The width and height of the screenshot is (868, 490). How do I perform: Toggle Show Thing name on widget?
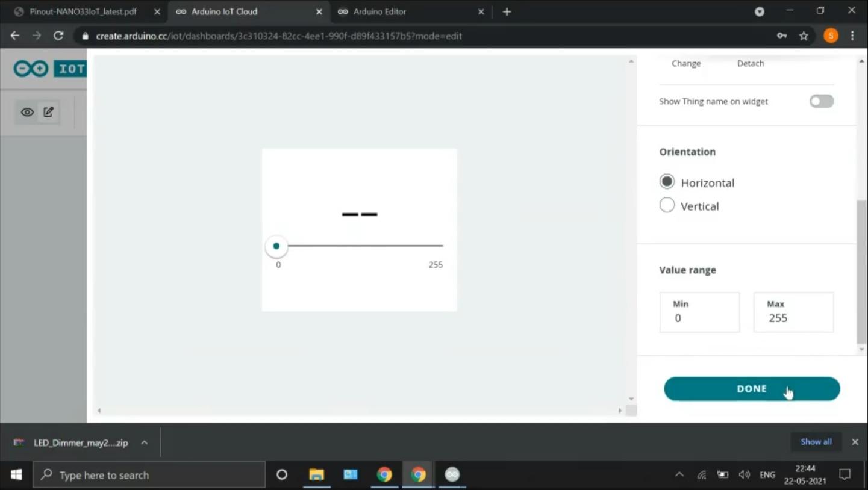click(821, 101)
